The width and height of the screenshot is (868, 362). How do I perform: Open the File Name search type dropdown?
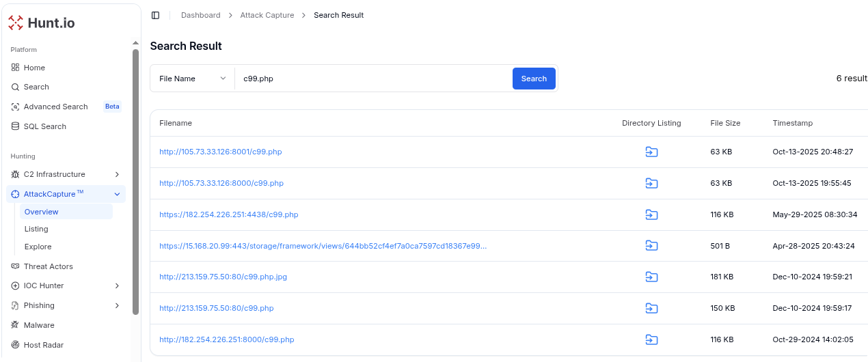[192, 79]
